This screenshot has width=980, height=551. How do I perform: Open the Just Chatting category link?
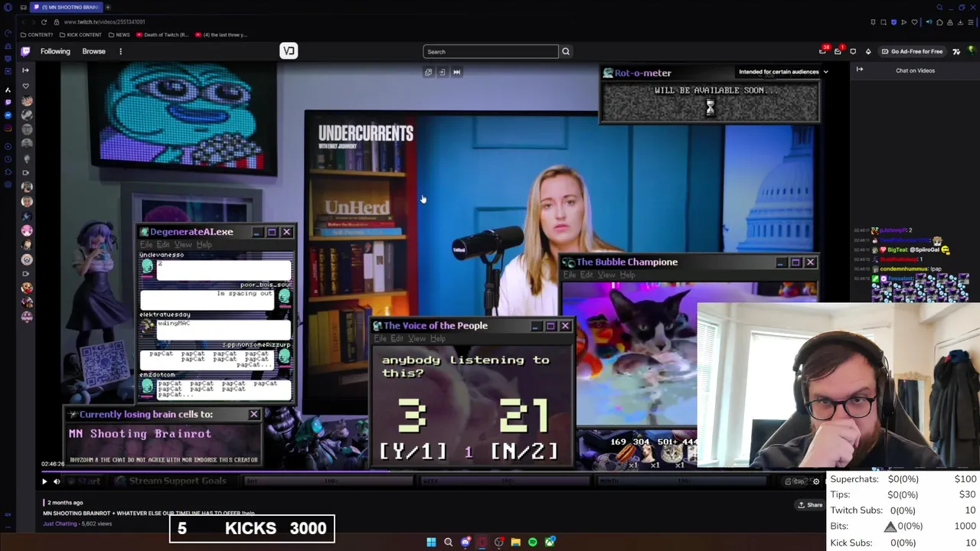60,523
